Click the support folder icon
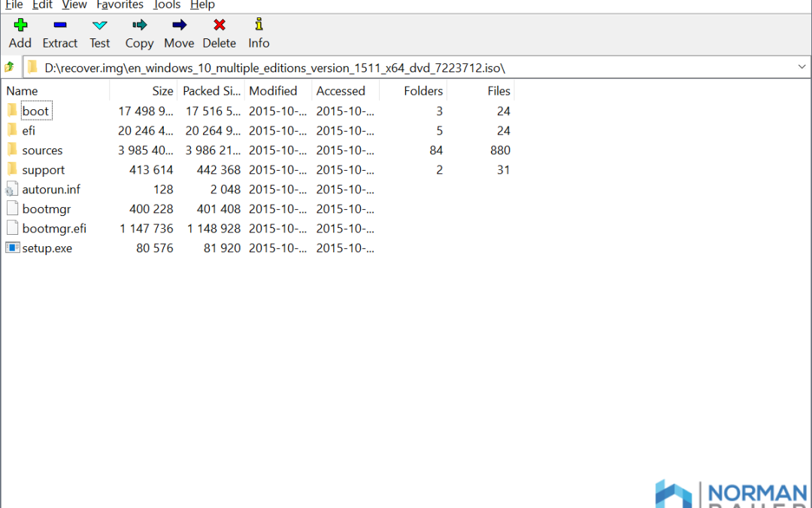 (x=13, y=169)
